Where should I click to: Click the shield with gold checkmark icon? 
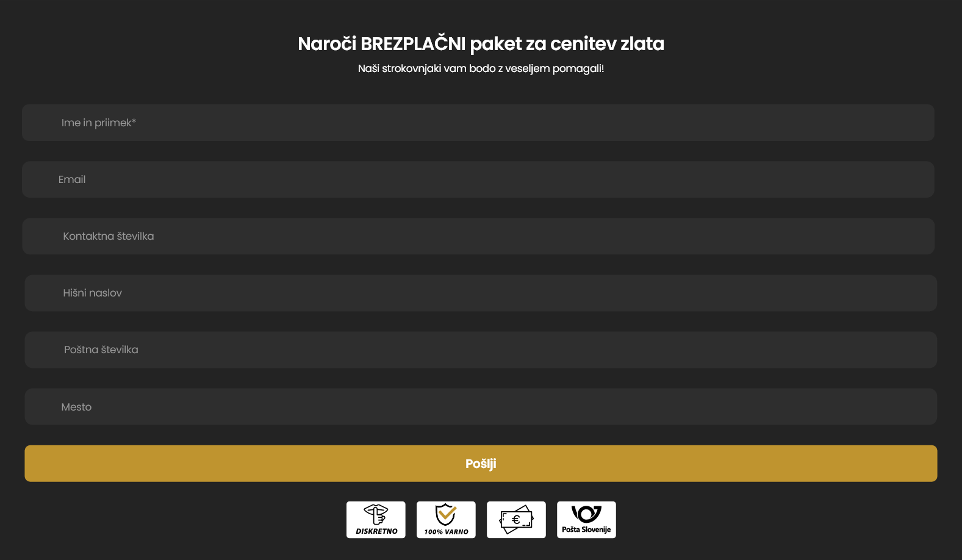coord(446,514)
